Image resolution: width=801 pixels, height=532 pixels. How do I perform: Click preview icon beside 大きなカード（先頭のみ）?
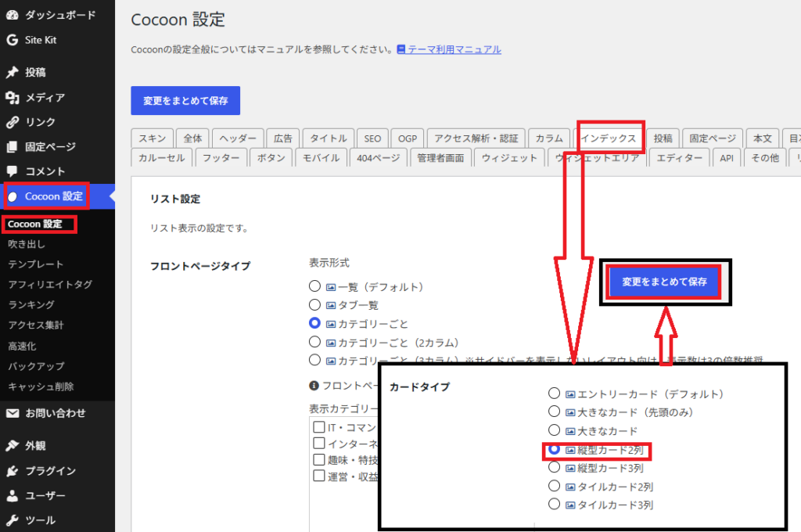click(x=570, y=412)
